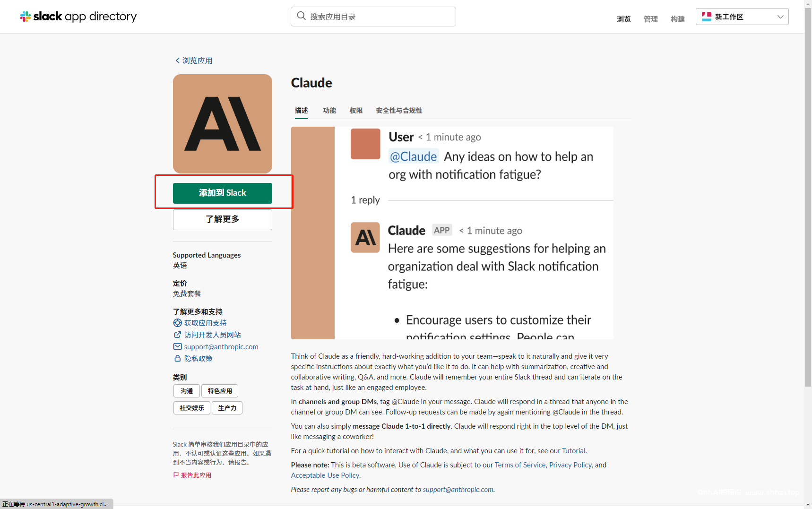The image size is (812, 509).
Task: Select the 社交娱乐 category tag
Action: (x=191, y=408)
